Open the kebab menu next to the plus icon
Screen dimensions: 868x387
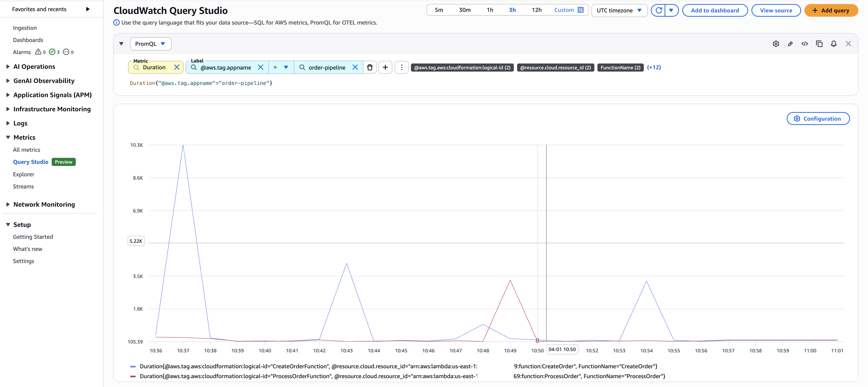401,67
